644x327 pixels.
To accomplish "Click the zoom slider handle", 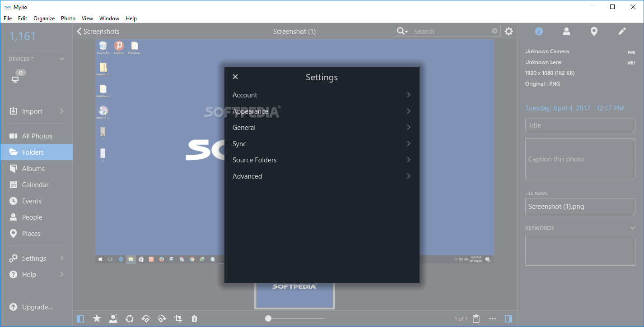I will [x=268, y=318].
